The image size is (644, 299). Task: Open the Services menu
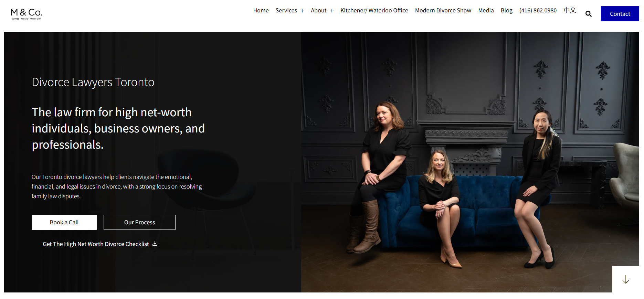[x=286, y=10]
